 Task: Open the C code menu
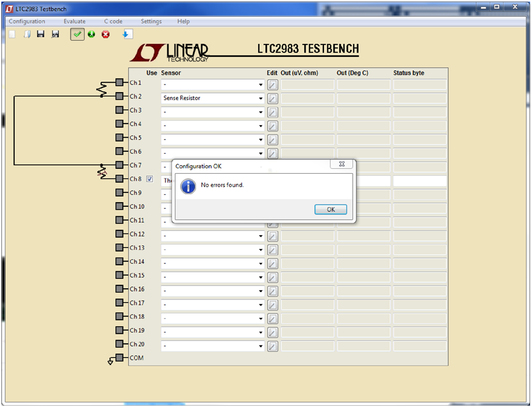113,21
